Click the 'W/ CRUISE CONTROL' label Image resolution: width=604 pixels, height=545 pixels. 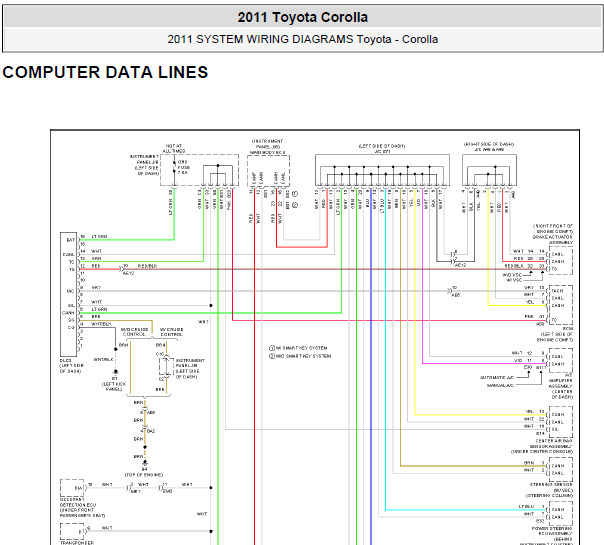click(172, 332)
